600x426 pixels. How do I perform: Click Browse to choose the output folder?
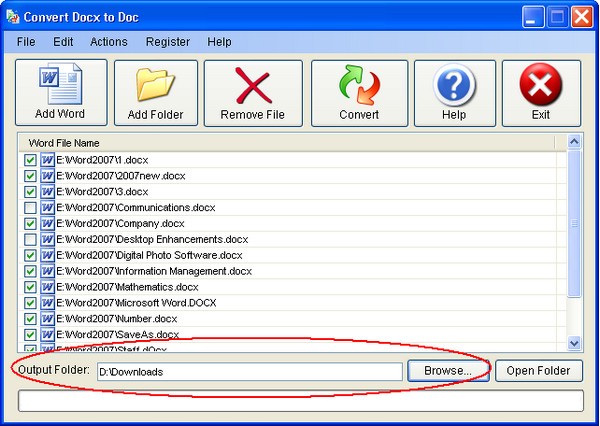(x=448, y=371)
